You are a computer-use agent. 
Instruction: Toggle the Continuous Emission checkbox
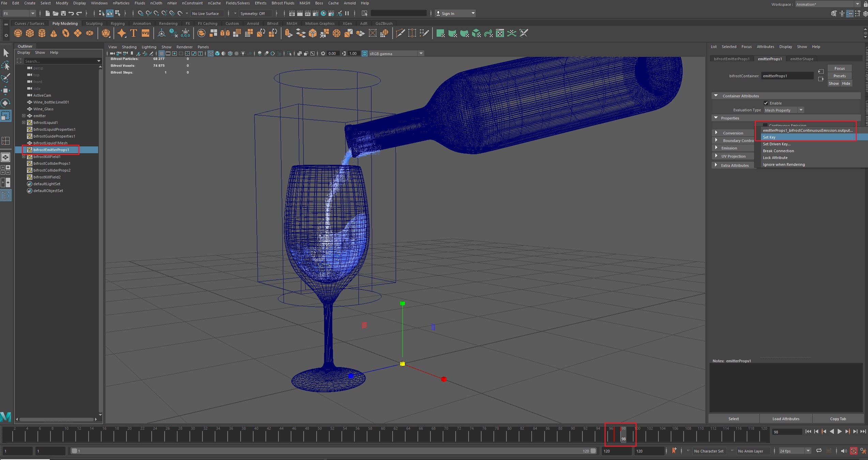(765, 125)
